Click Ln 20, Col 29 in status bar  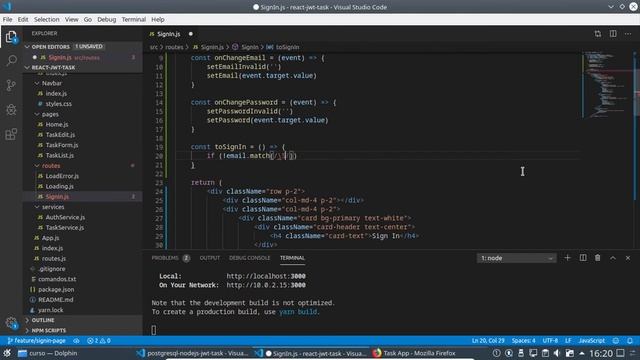point(488,340)
